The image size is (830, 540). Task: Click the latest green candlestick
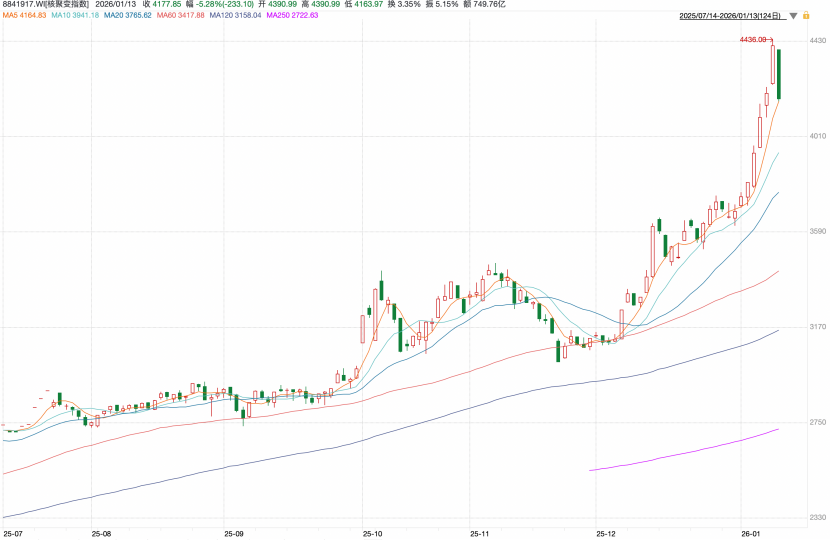779,74
